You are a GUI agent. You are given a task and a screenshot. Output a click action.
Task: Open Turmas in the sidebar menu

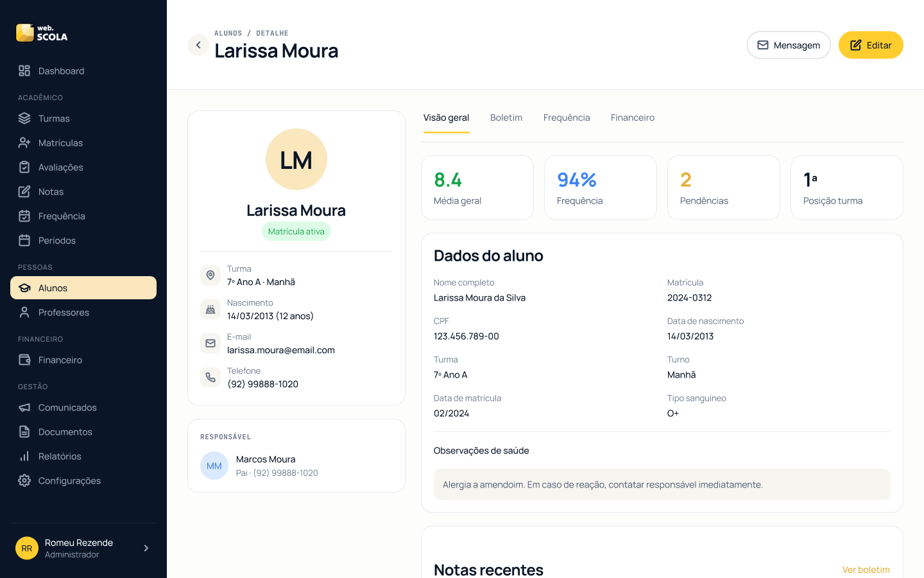click(83, 118)
